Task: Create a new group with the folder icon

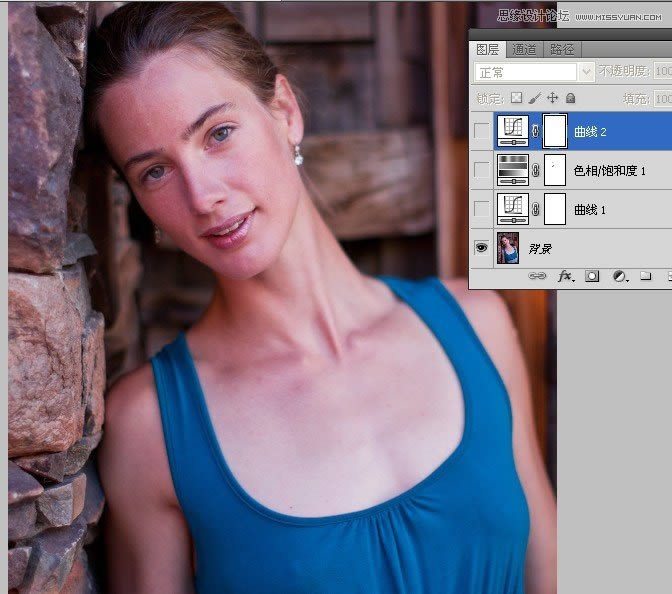Action: [x=645, y=275]
